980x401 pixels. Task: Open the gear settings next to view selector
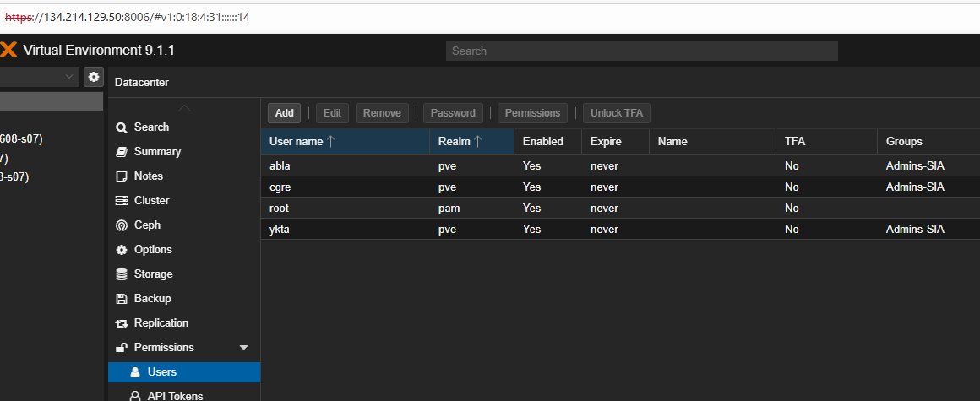point(94,77)
